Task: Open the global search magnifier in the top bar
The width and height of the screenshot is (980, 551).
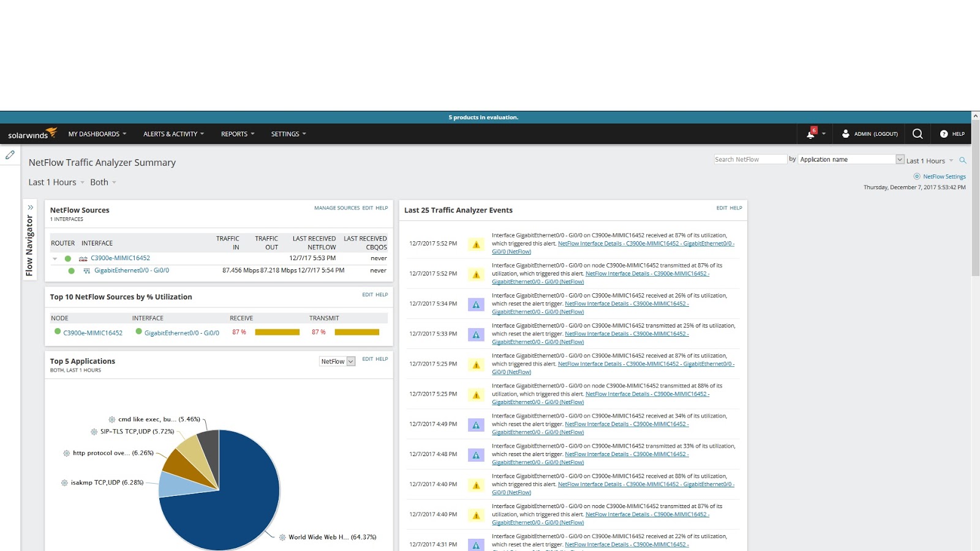Action: tap(918, 133)
